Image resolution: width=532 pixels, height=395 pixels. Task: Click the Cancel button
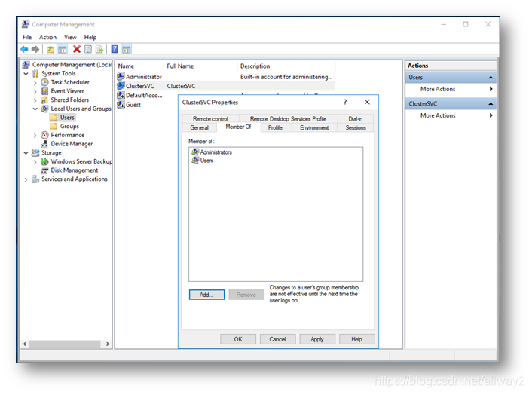[x=277, y=339]
